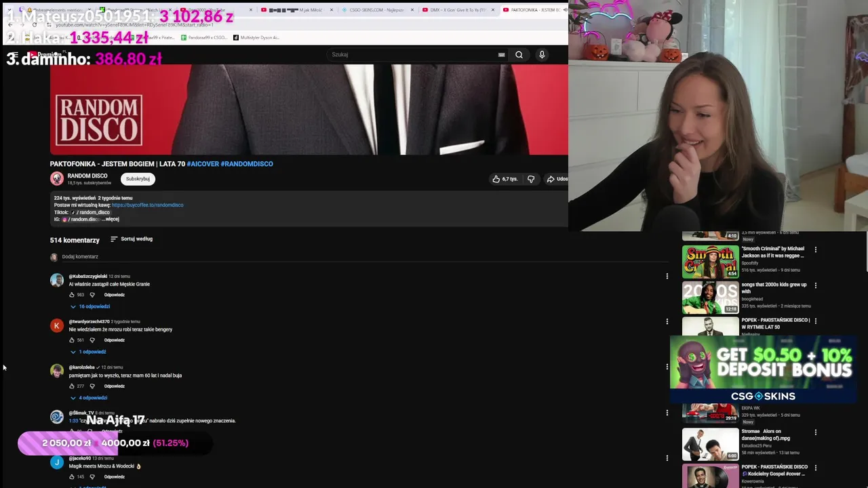This screenshot has height=488, width=868.
Task: Expand 16 odpowiedzi replies
Action: [90, 306]
